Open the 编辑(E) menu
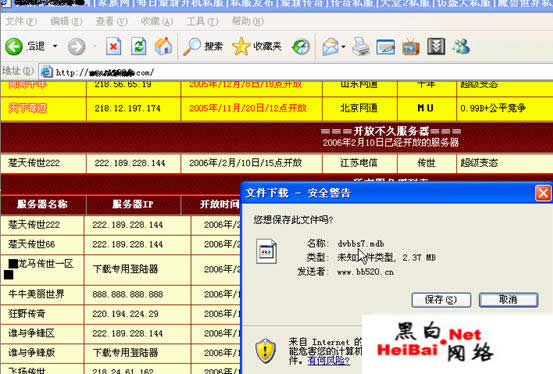This screenshot has width=553, height=374. click(66, 22)
